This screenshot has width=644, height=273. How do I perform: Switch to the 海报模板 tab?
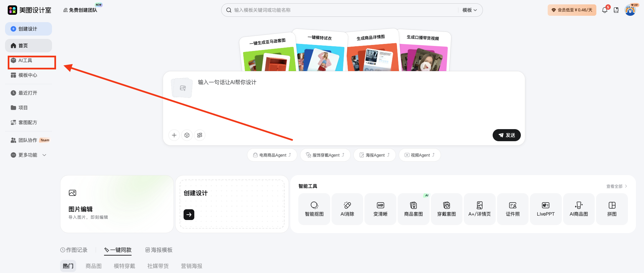click(159, 250)
